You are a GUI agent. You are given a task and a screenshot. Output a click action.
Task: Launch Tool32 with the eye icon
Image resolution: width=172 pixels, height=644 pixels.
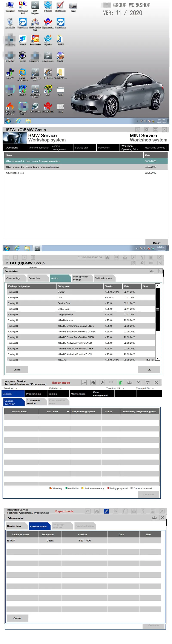point(23,57)
